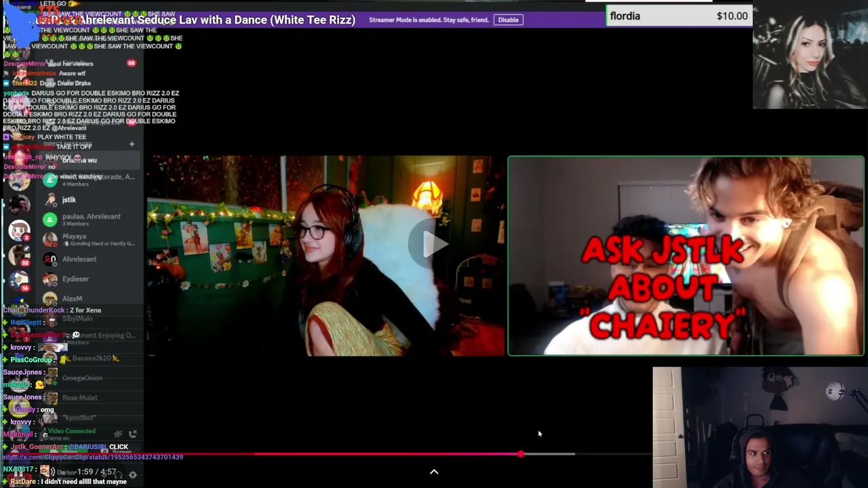This screenshot has height=488, width=868.
Task: Open the Briarina wu direct message
Action: click(90, 160)
